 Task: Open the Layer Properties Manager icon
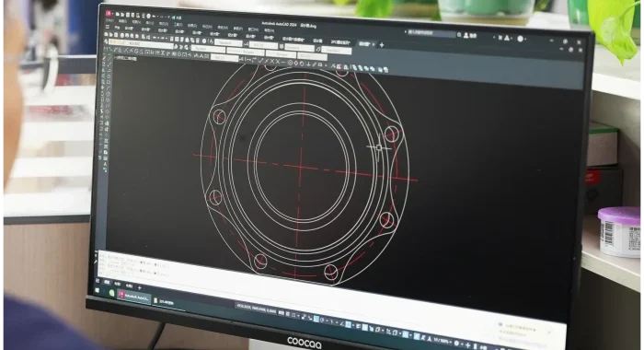pos(106,41)
